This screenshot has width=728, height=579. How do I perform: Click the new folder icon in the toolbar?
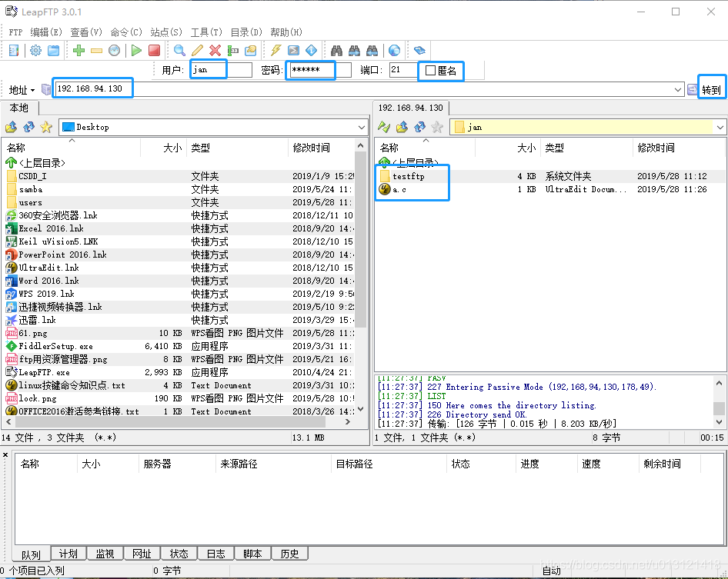tap(251, 50)
